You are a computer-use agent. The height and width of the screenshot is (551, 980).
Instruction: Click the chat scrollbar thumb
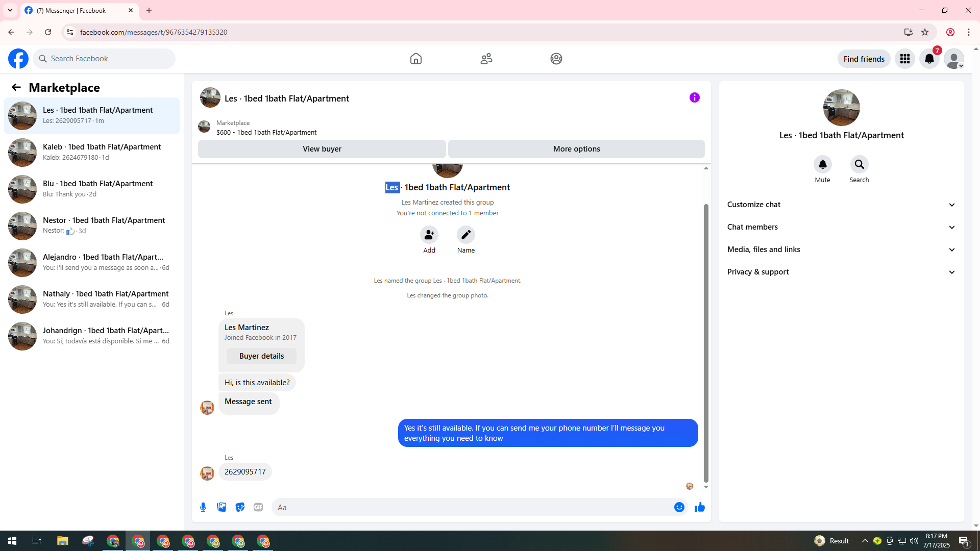point(706,342)
